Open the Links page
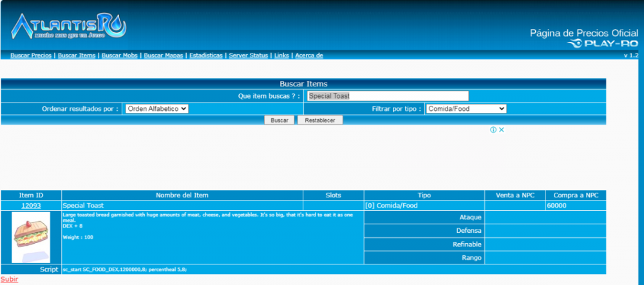Screen dimensions: 644x285 tap(281, 55)
